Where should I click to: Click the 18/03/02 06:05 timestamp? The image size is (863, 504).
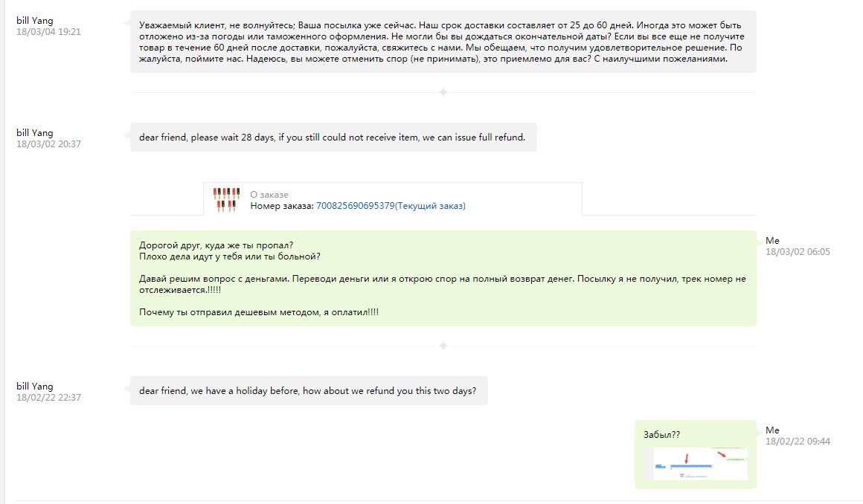[798, 252]
